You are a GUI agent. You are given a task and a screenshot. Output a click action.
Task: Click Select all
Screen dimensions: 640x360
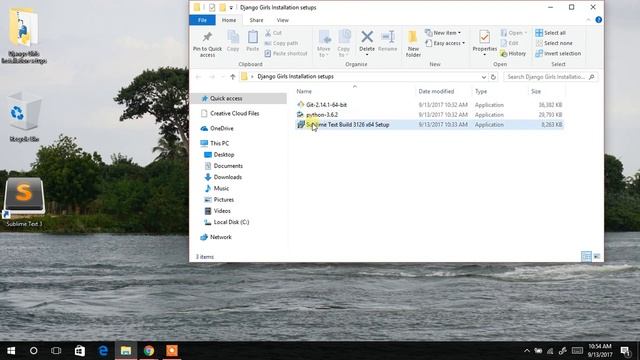coord(551,33)
